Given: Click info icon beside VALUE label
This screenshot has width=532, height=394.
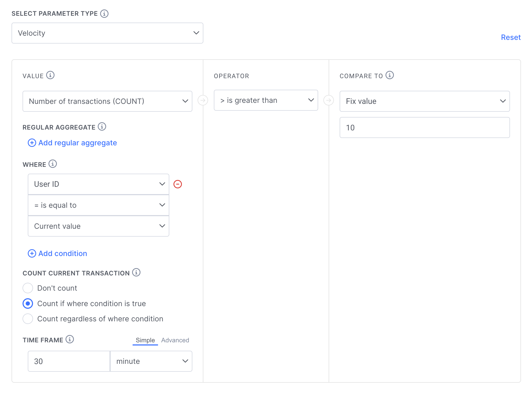Looking at the screenshot, I should click(50, 75).
